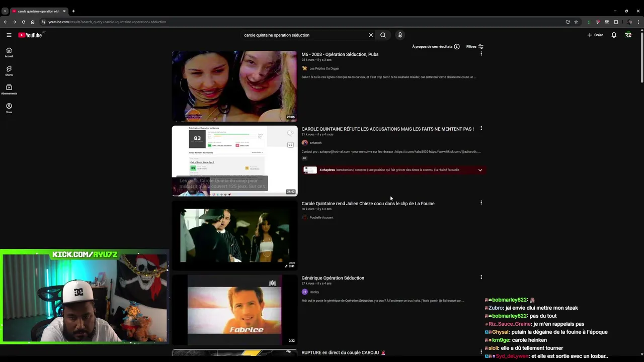Go forward in browser
This screenshot has height=362, width=644.
15,22
